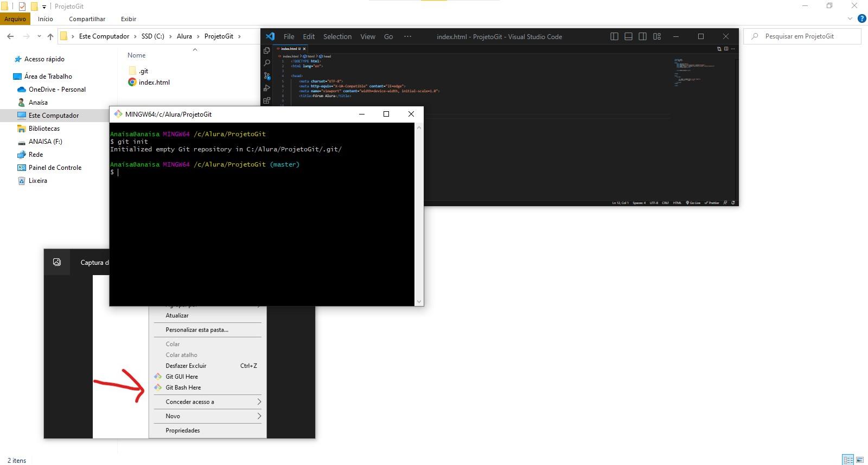Open the Exibir ribbon tab

[x=129, y=19]
